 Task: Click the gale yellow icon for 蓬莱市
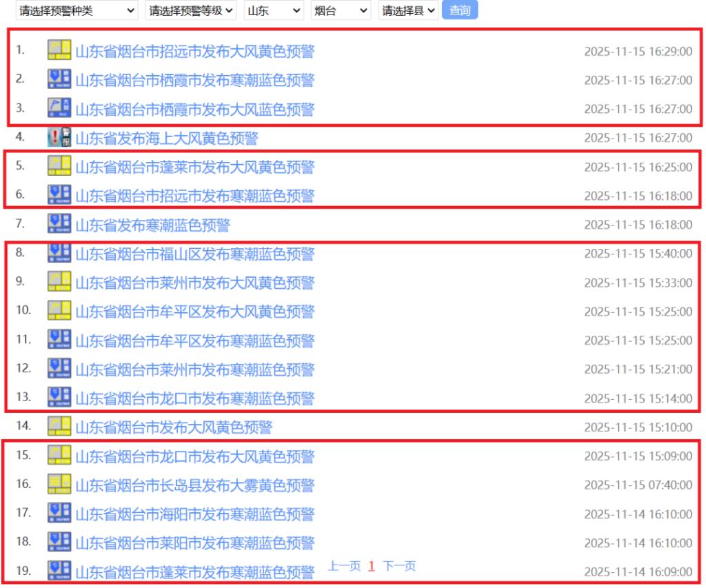(x=59, y=166)
